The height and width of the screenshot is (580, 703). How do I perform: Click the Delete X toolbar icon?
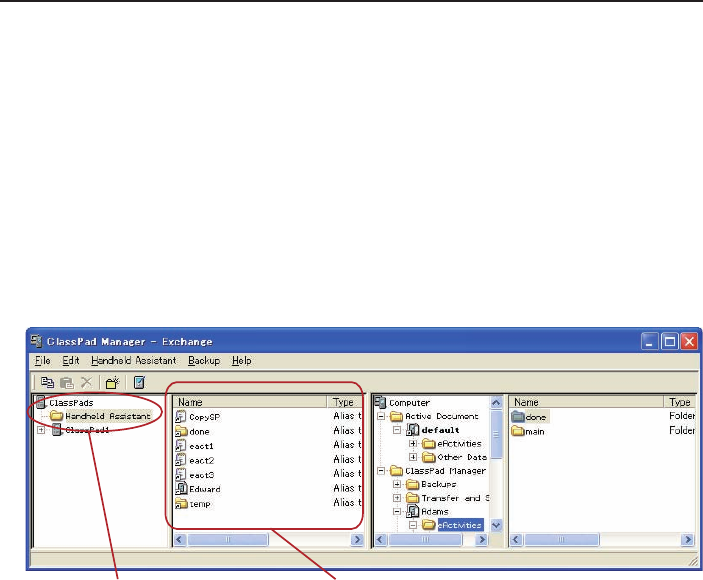pyautogui.click(x=86, y=382)
